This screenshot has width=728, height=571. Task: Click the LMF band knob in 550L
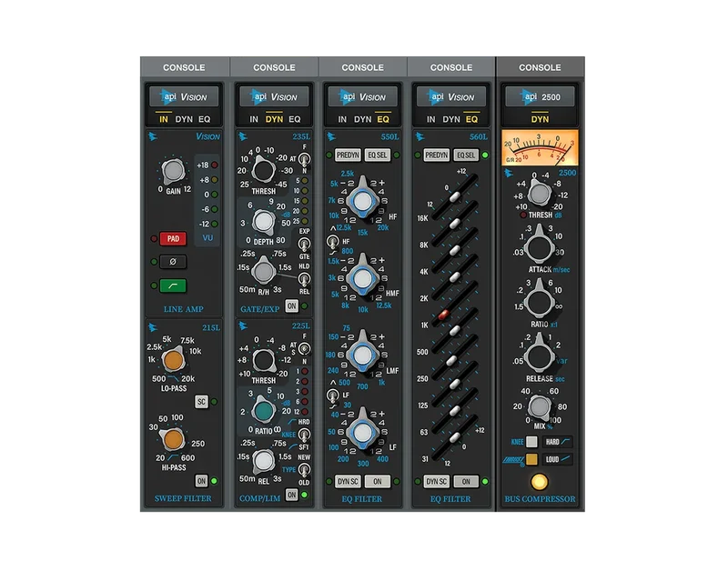pyautogui.click(x=362, y=355)
